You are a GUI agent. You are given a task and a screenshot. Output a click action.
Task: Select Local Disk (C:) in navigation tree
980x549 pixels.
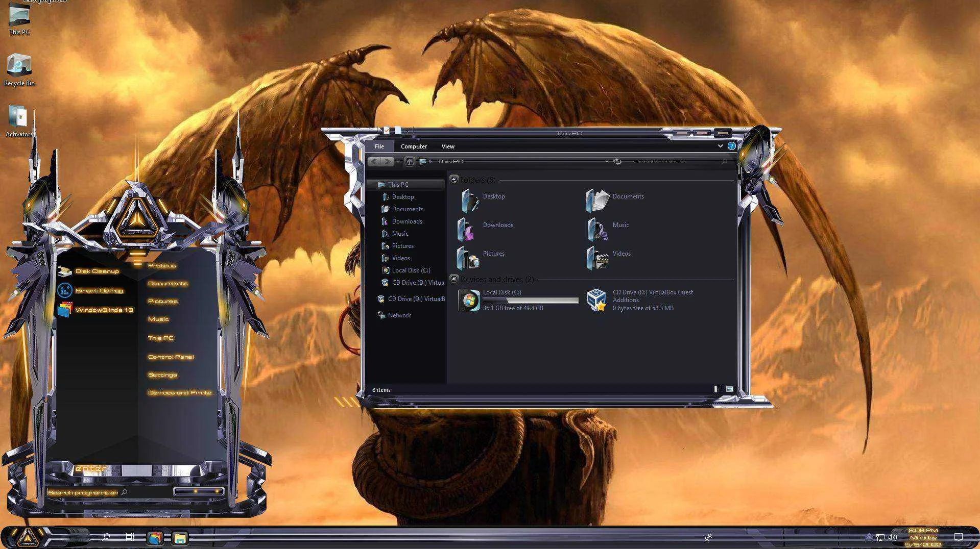point(406,270)
